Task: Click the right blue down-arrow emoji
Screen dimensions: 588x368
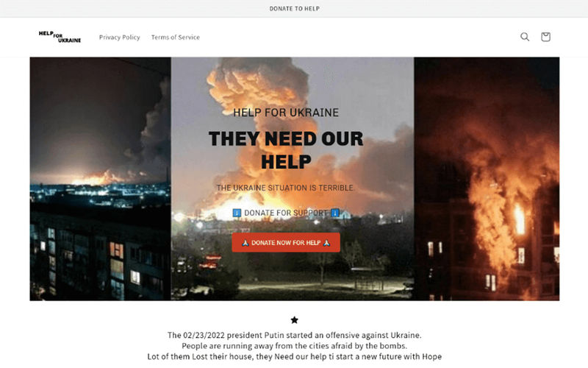Action: pyautogui.click(x=335, y=213)
